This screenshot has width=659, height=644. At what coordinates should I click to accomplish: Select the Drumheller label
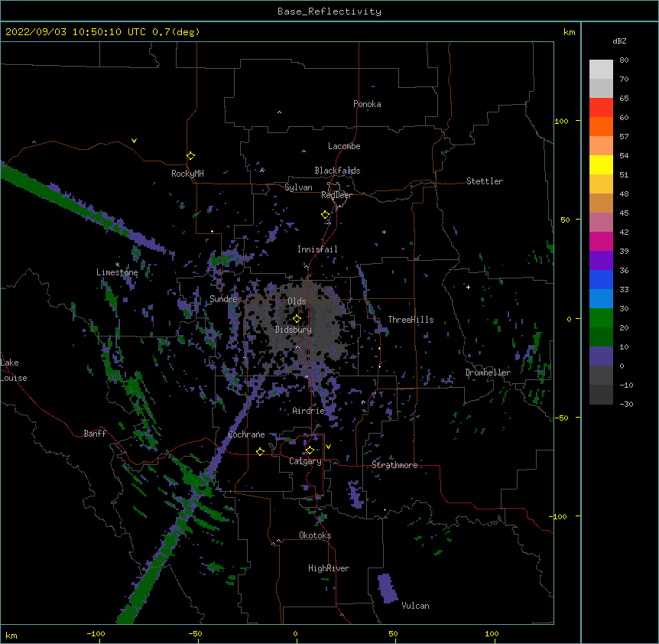pyautogui.click(x=488, y=372)
